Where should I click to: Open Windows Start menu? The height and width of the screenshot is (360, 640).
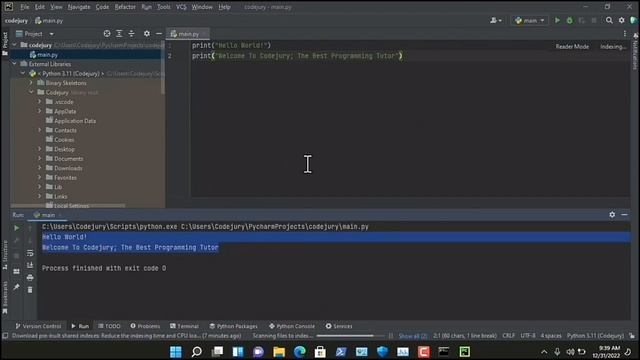pyautogui.click(x=176, y=351)
